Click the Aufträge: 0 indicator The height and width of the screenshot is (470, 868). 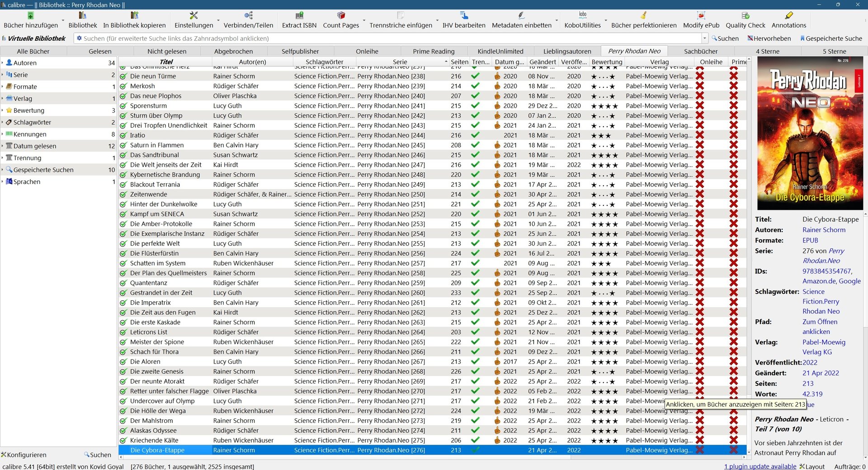849,466
